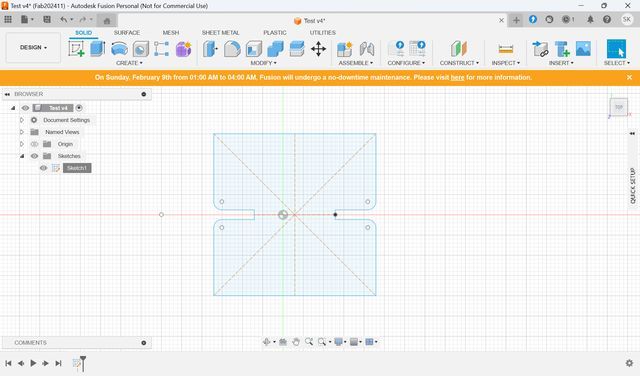
Task: Select the Joint tool
Action: pyautogui.click(x=367, y=49)
